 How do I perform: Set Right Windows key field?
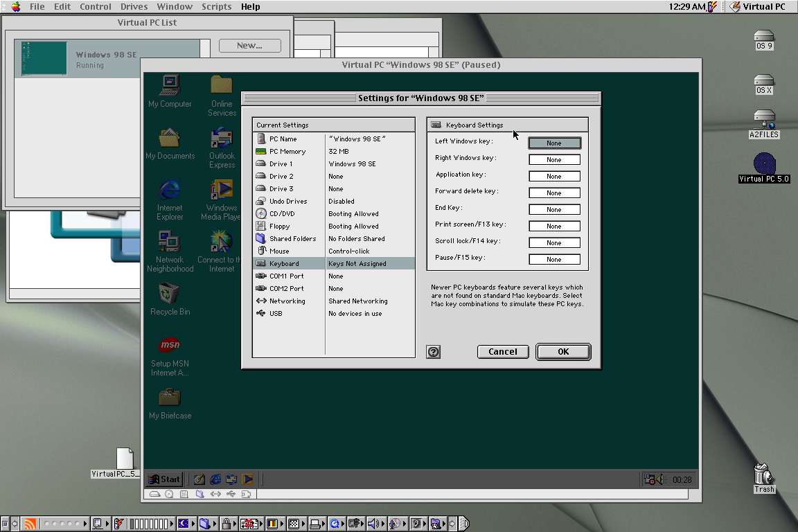pos(554,160)
